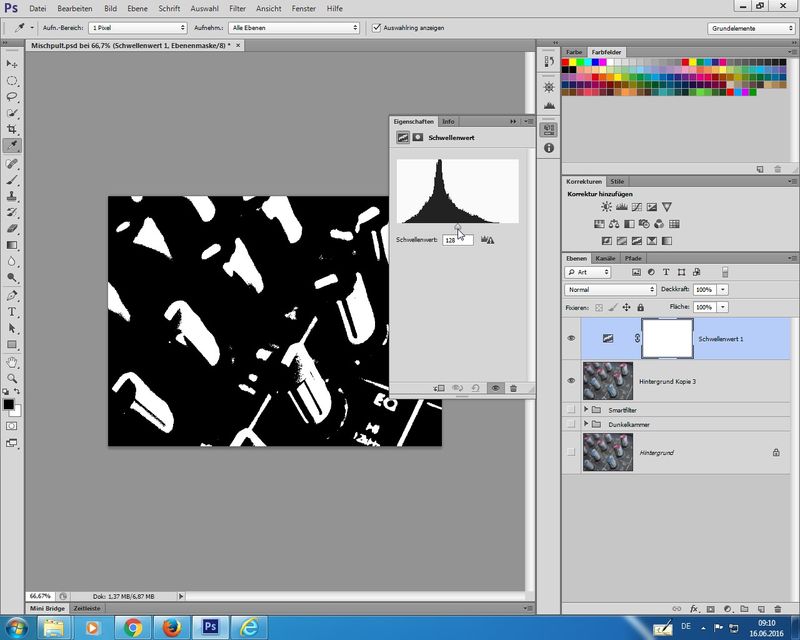Click the Schwellenwert value input field

[456, 240]
